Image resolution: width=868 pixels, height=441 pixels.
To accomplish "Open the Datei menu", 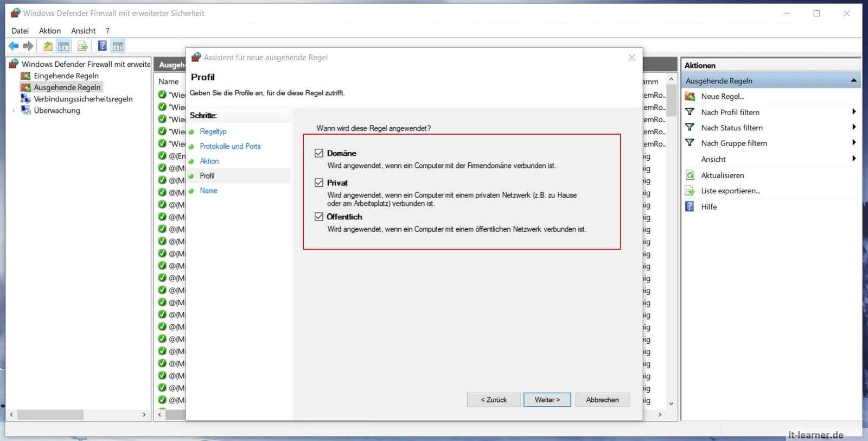I will (20, 30).
